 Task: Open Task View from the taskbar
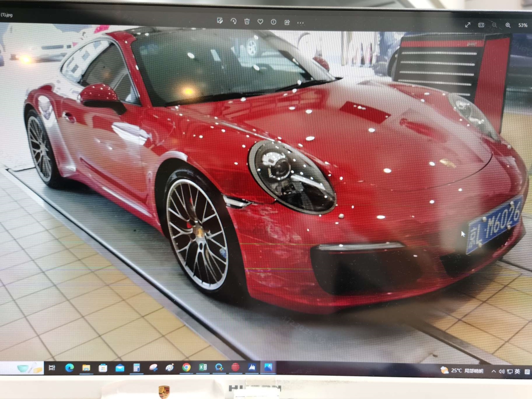(52, 368)
